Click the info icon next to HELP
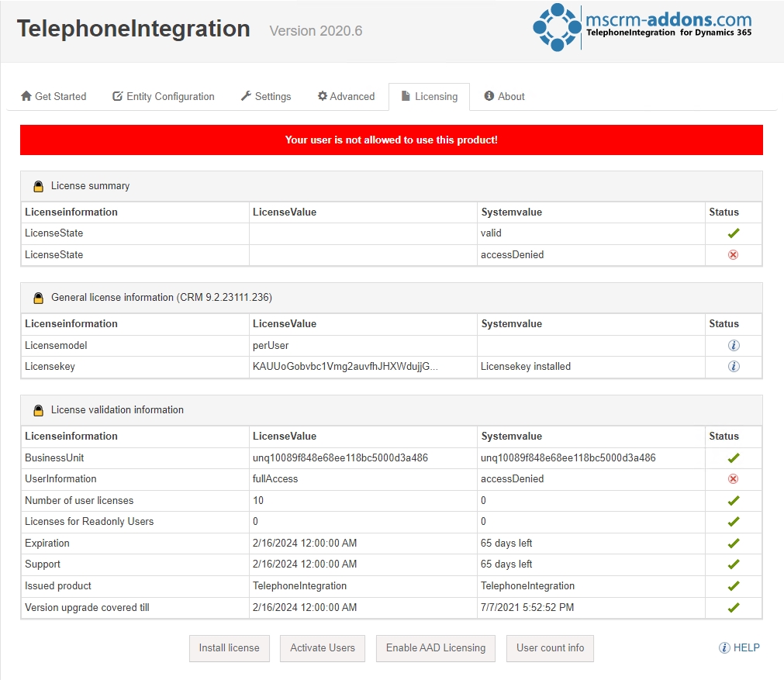This screenshot has width=784, height=680. pyautogui.click(x=724, y=648)
